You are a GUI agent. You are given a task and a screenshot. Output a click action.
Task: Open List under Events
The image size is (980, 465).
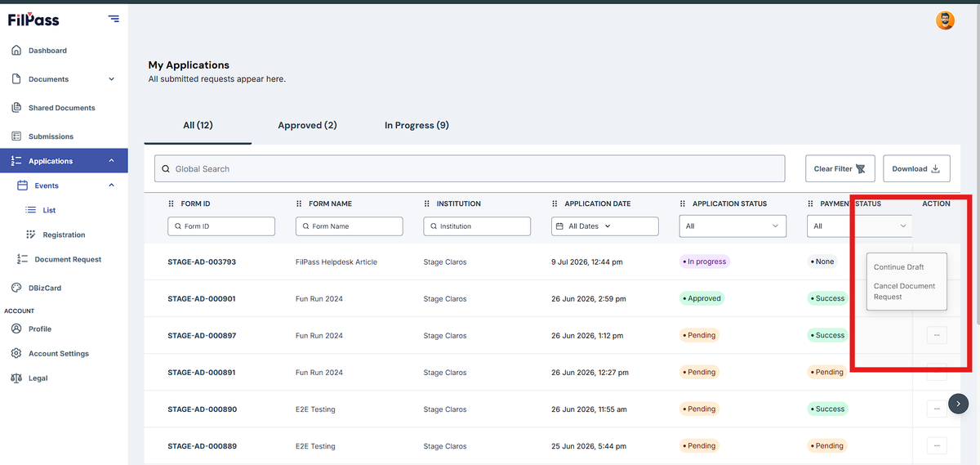[49, 210]
